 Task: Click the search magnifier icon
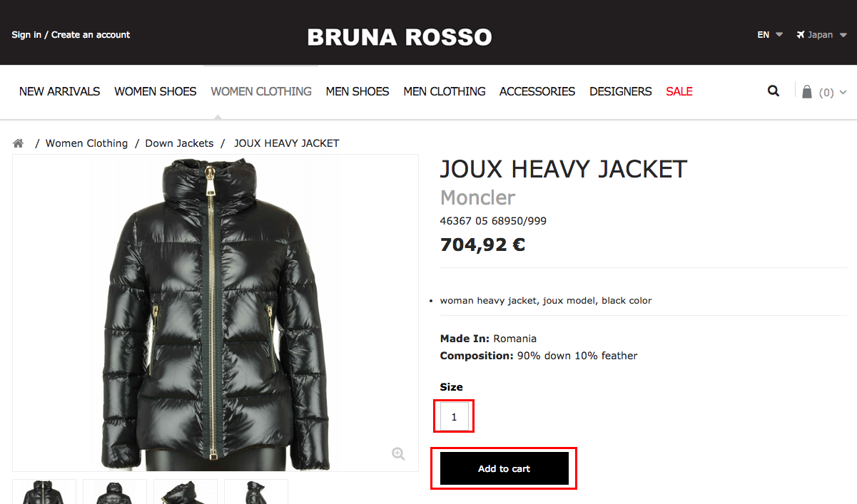774,91
